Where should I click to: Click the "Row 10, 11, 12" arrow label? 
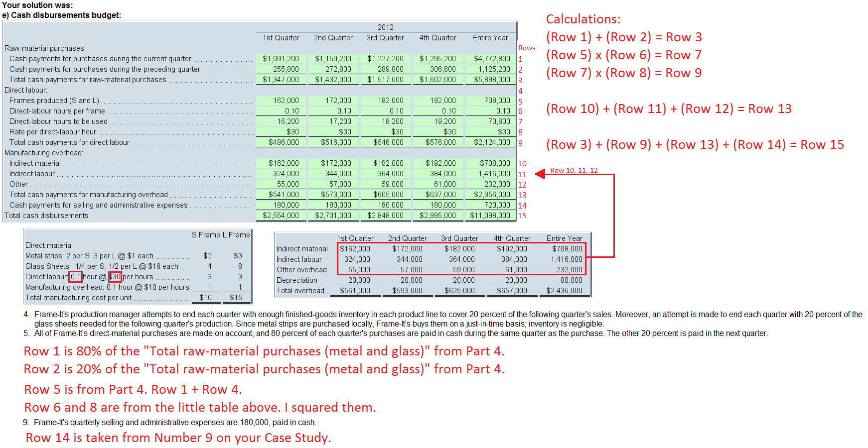[x=574, y=170]
